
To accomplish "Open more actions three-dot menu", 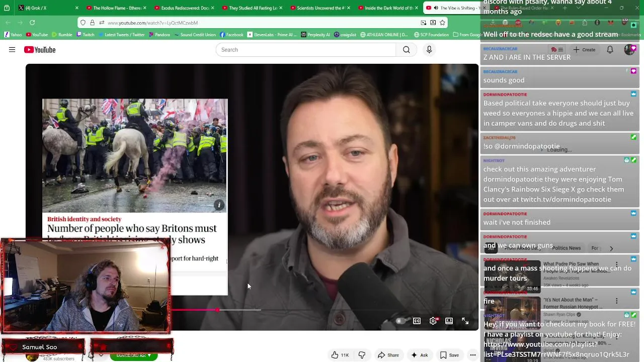I will (x=473, y=355).
